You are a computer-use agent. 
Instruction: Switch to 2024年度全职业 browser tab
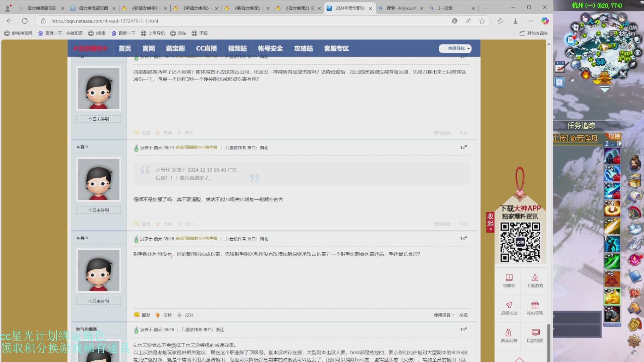pyautogui.click(x=350, y=8)
